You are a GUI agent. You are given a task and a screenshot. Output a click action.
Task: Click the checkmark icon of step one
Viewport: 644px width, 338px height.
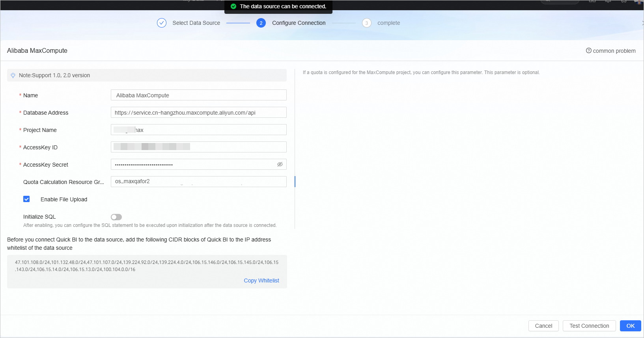tap(162, 23)
